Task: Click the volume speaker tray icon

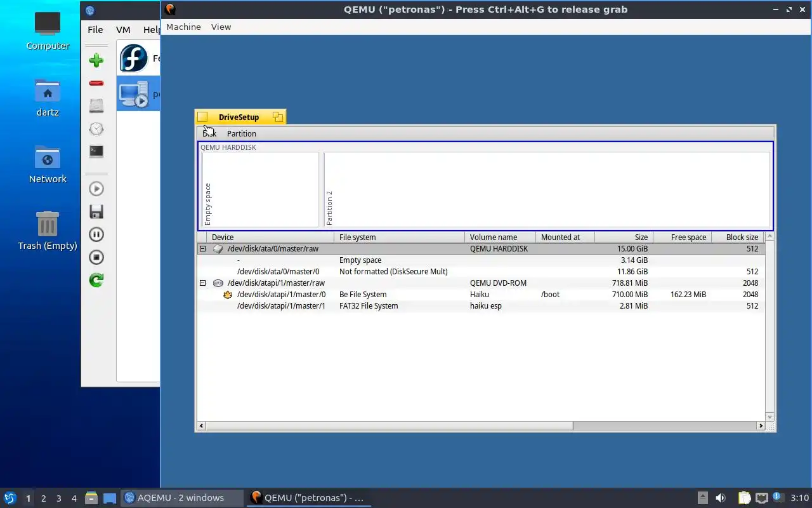Action: tap(721, 498)
